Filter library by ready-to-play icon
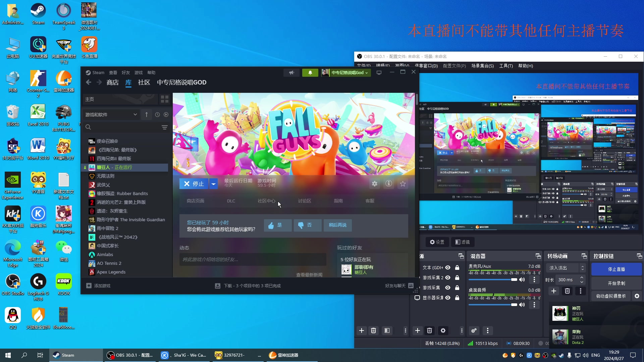The width and height of the screenshot is (644, 362). click(x=166, y=115)
